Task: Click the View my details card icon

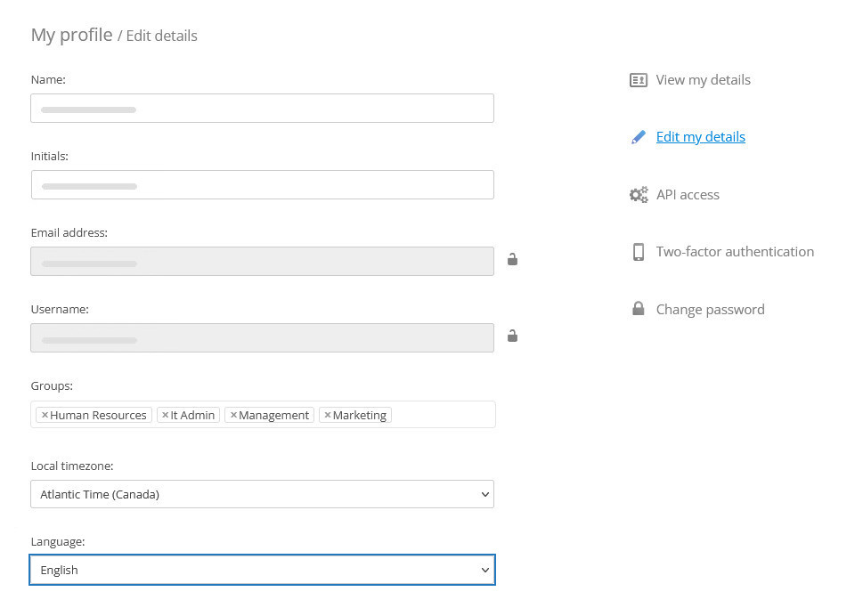Action: [638, 79]
